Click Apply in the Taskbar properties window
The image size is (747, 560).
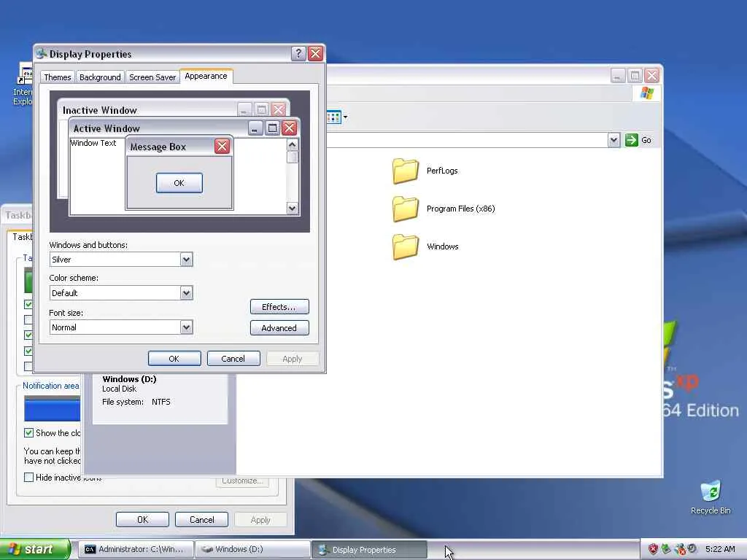tap(260, 519)
